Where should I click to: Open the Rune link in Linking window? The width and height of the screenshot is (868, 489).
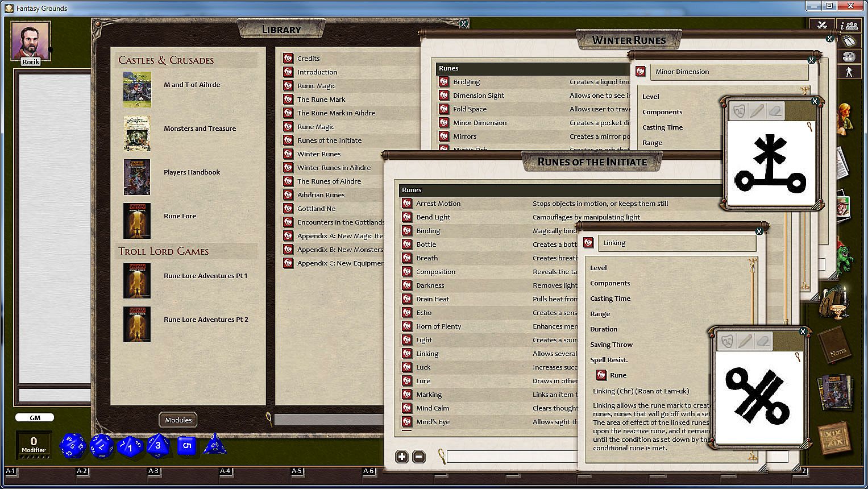[x=601, y=375]
